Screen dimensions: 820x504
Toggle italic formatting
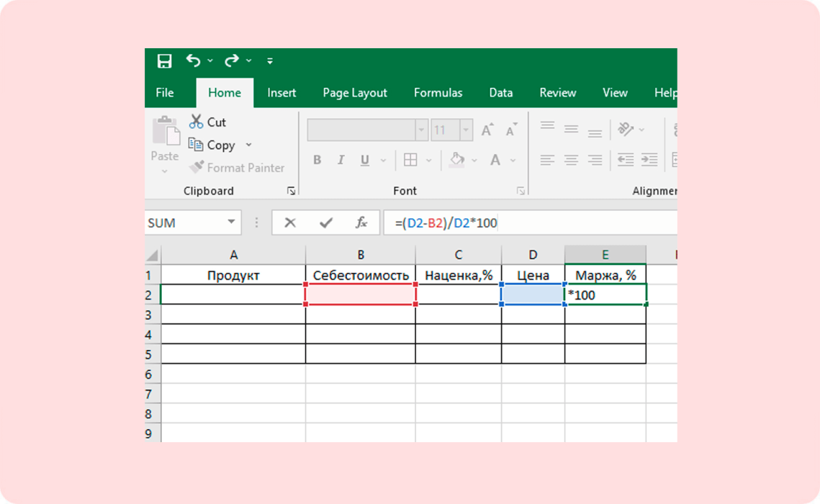pyautogui.click(x=341, y=160)
